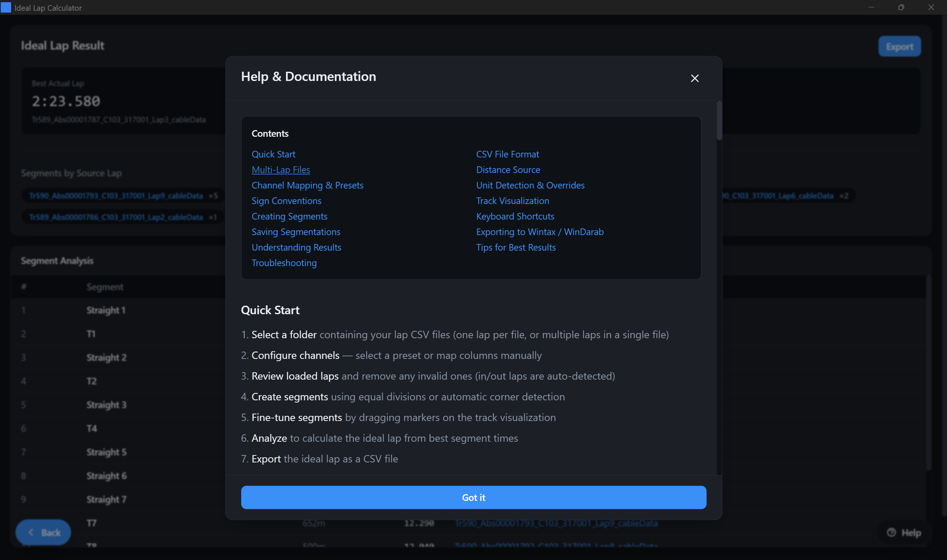Viewport: 947px width, 560px height.
Task: View the Keyboard Shortcuts topic
Action: click(515, 216)
